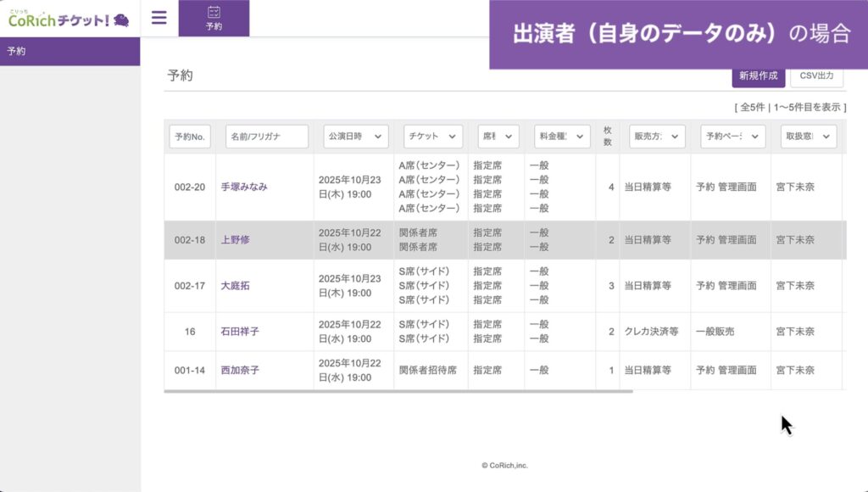This screenshot has height=492, width=868.
Task: Click the 石田祥子 name link
Action: point(240,332)
